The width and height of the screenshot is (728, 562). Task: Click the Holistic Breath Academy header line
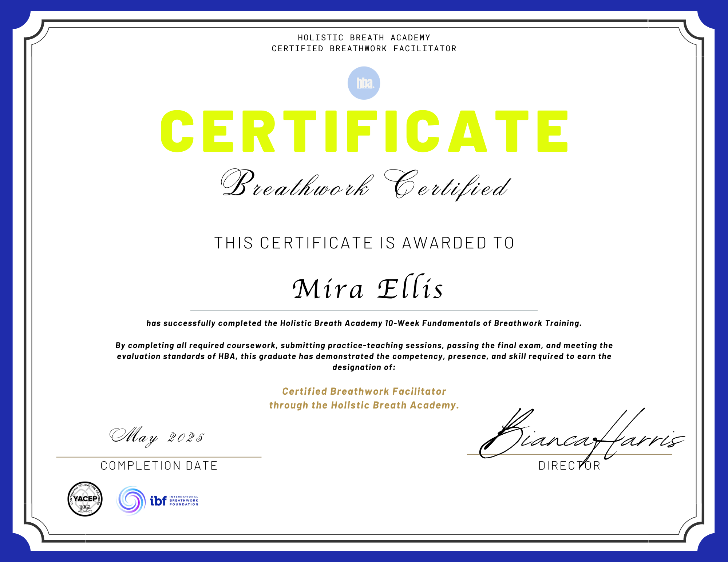coord(364,37)
